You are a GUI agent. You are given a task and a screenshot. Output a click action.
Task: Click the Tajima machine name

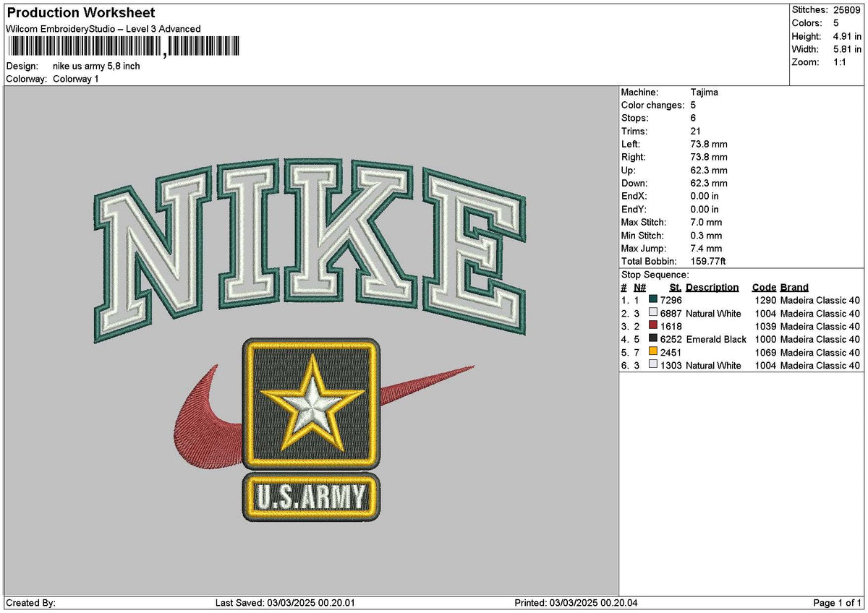(x=704, y=92)
